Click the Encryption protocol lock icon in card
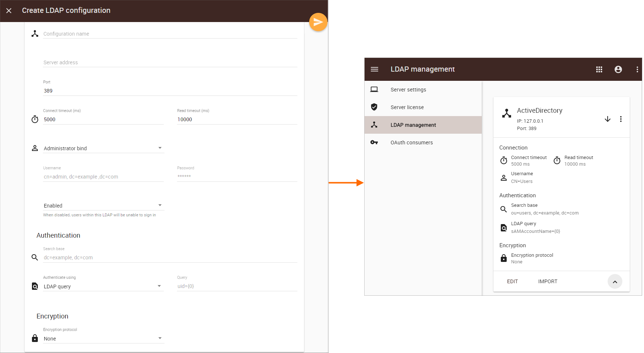 point(504,258)
